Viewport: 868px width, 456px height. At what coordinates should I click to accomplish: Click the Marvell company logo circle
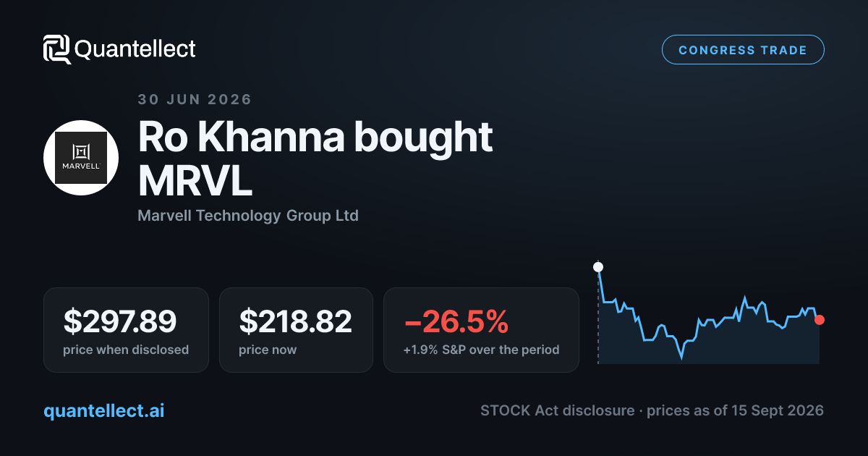[81, 158]
